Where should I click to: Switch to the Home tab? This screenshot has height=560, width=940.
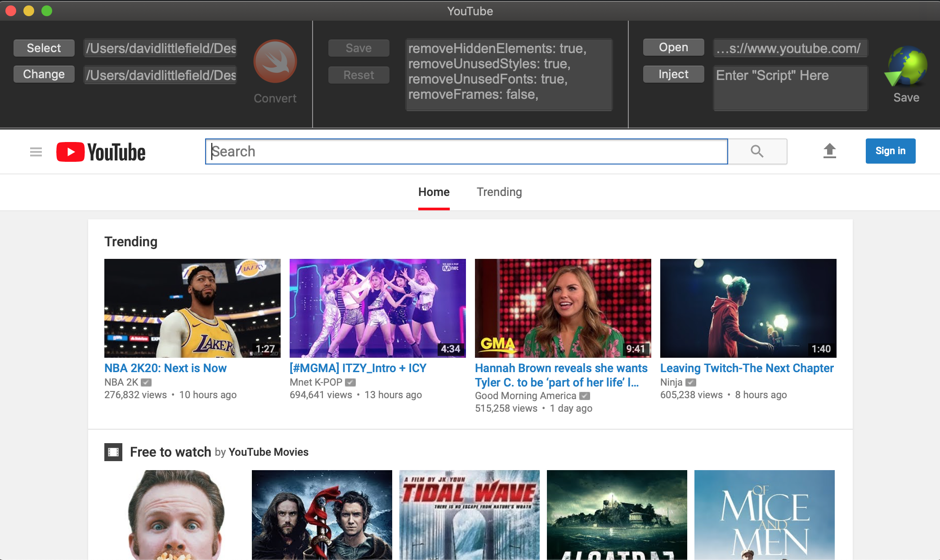(x=434, y=192)
